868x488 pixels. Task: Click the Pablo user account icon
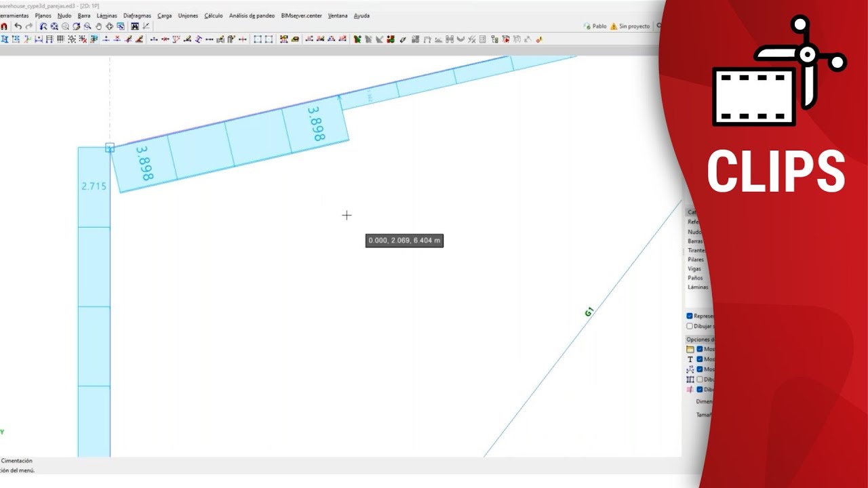[587, 26]
